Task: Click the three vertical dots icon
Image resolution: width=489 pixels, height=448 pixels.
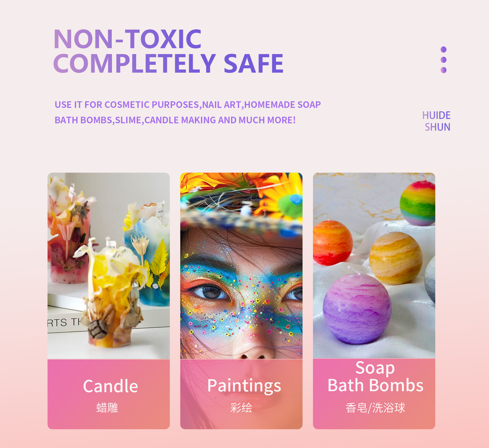Action: (443, 60)
